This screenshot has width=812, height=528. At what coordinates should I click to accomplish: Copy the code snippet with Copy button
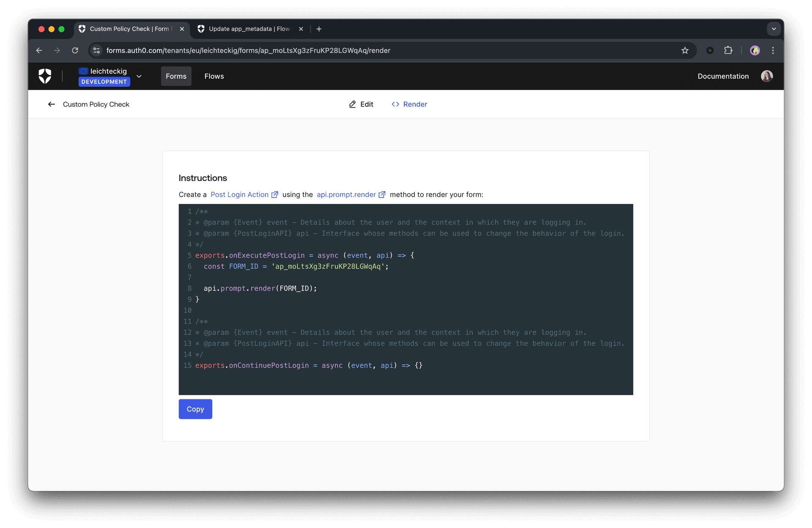point(195,409)
